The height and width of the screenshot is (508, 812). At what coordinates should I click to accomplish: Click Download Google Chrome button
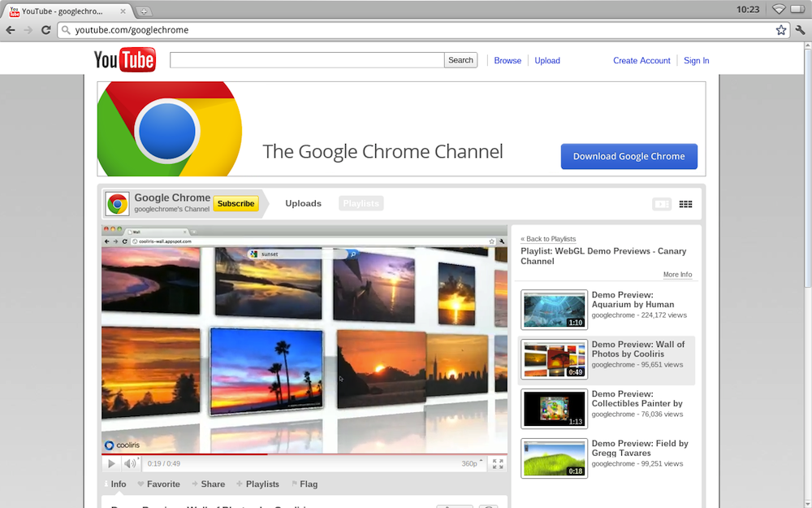pos(628,157)
